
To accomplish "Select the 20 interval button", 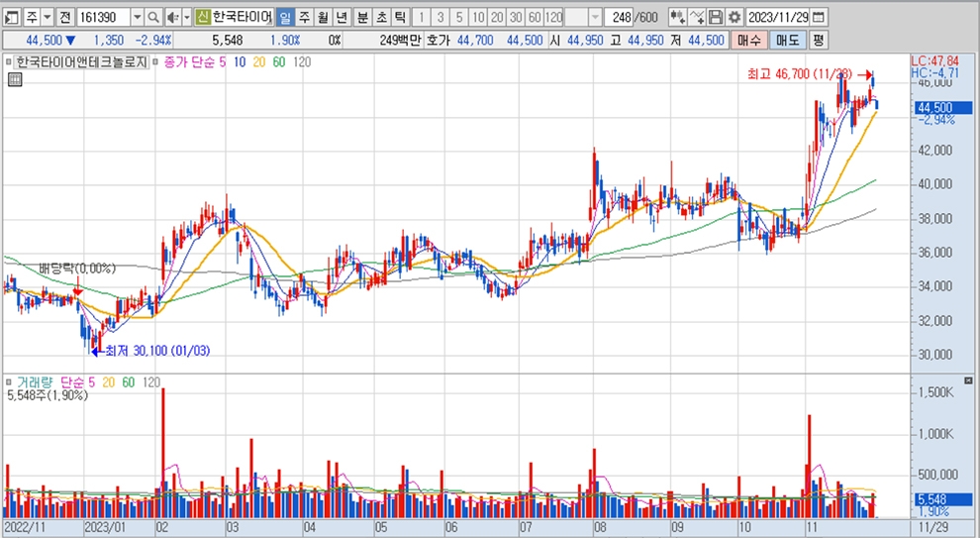I will tap(498, 17).
